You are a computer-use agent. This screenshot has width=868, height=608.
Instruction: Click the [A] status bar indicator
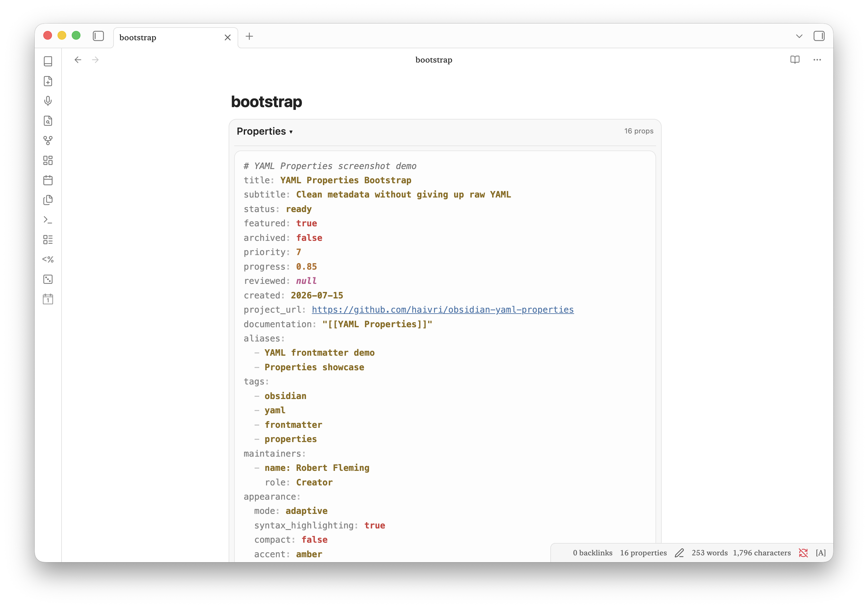820,553
